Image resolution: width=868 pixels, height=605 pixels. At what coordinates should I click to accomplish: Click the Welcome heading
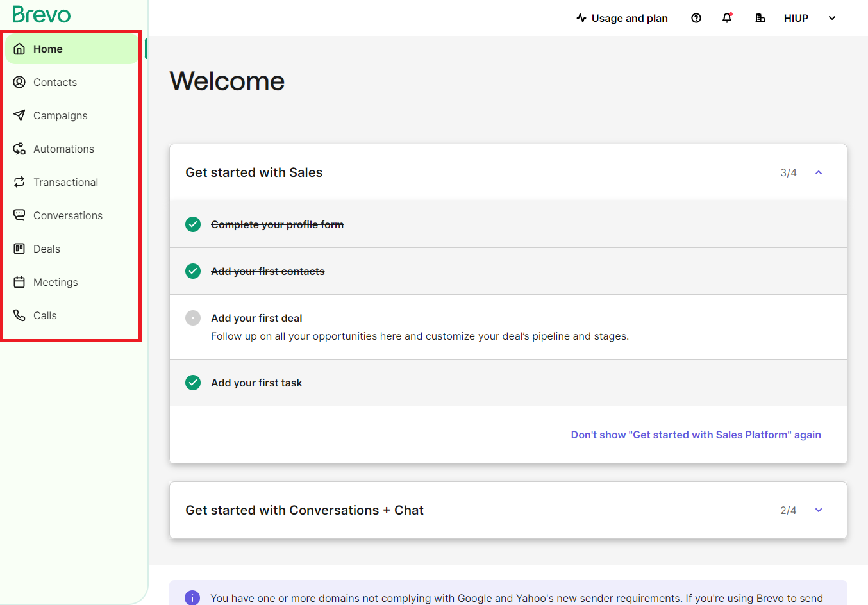point(227,81)
